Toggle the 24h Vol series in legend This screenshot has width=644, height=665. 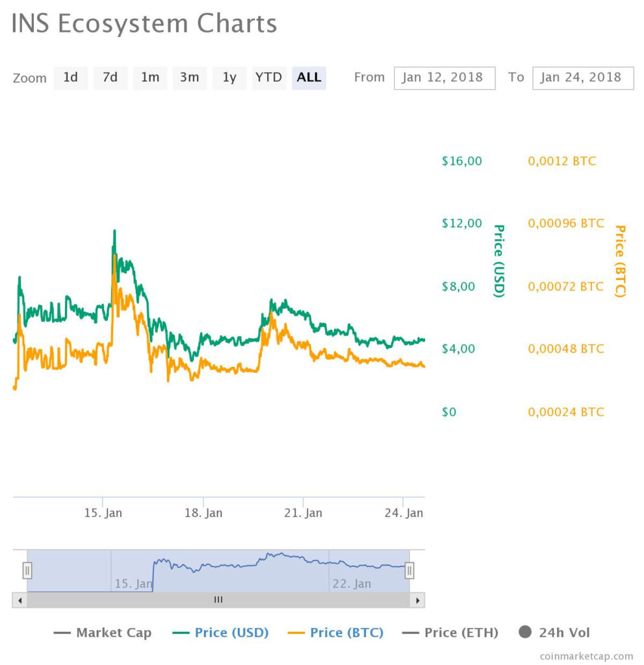click(554, 633)
